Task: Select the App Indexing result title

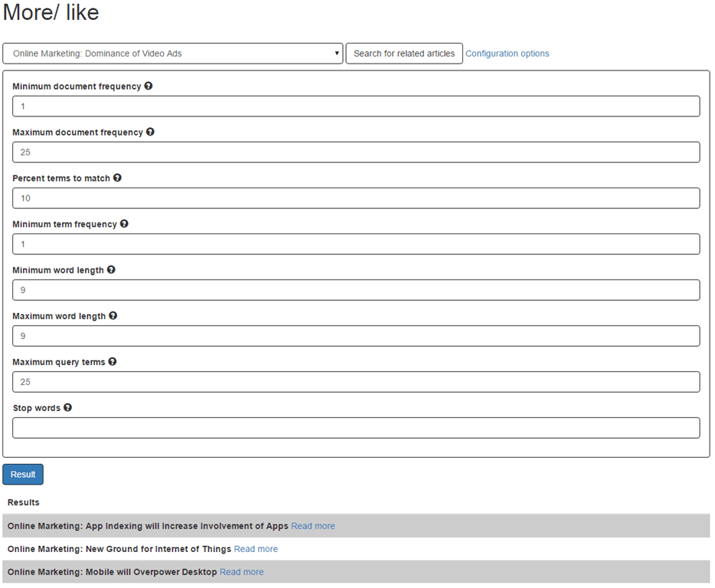Action: [x=148, y=526]
